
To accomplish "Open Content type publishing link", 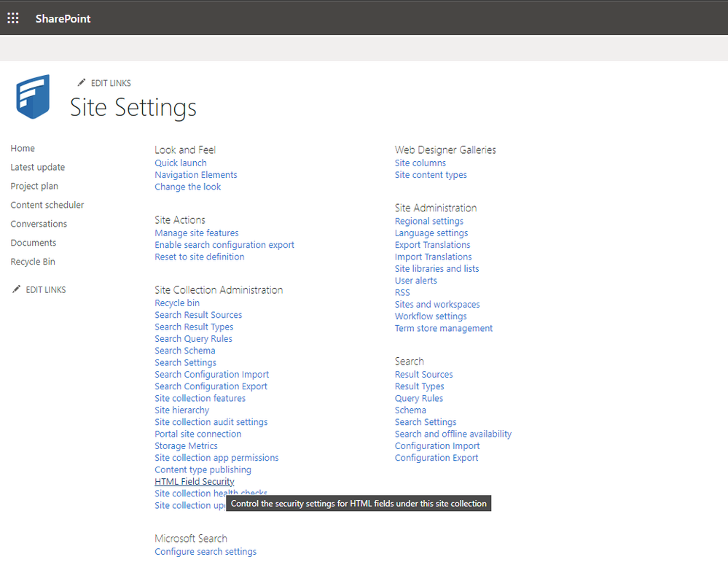I will [x=203, y=470].
